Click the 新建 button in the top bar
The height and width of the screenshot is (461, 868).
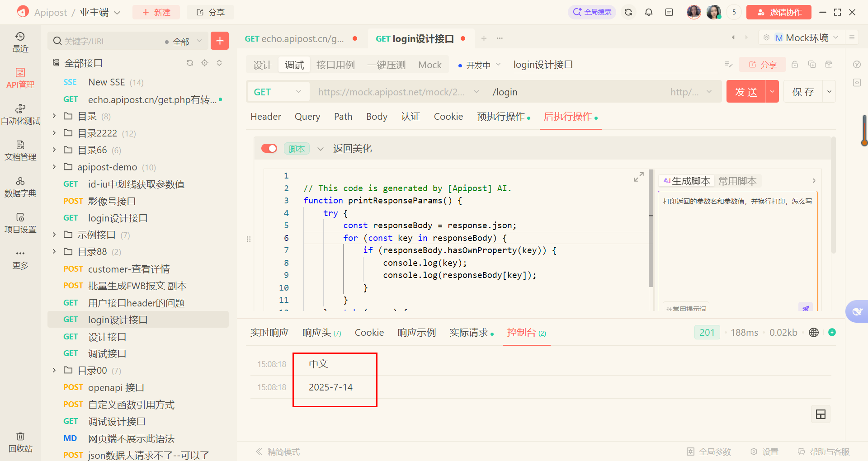(x=156, y=12)
